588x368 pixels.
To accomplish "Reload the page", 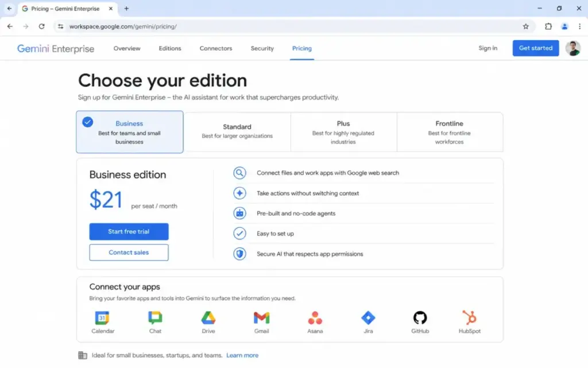I will click(41, 26).
